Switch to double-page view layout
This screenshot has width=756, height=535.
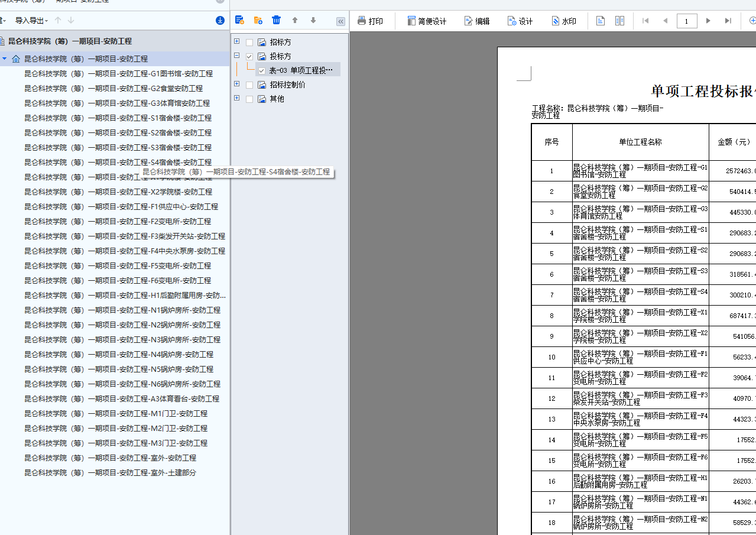click(619, 20)
